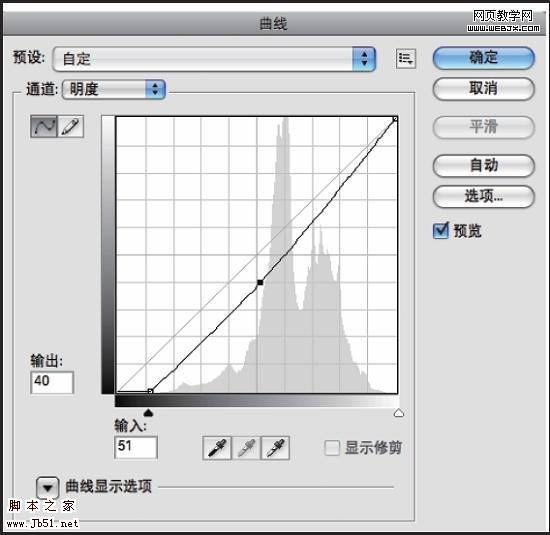
Task: Click the white input slider triangle
Action: 399,413
